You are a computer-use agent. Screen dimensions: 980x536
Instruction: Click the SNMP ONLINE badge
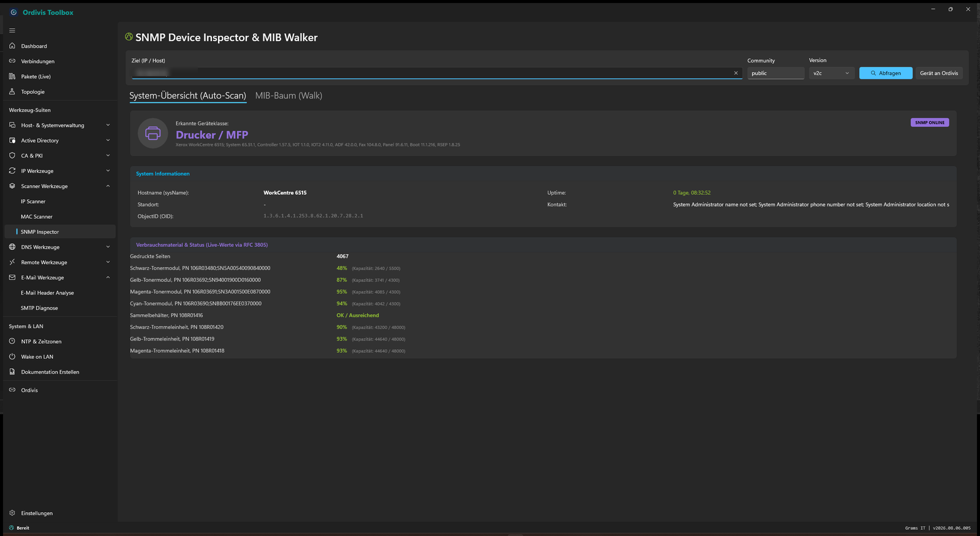(x=930, y=123)
